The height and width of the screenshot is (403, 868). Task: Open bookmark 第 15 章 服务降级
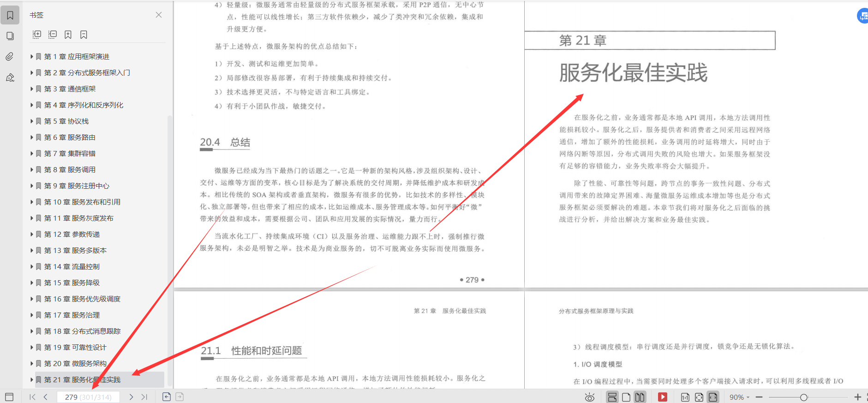(x=72, y=283)
